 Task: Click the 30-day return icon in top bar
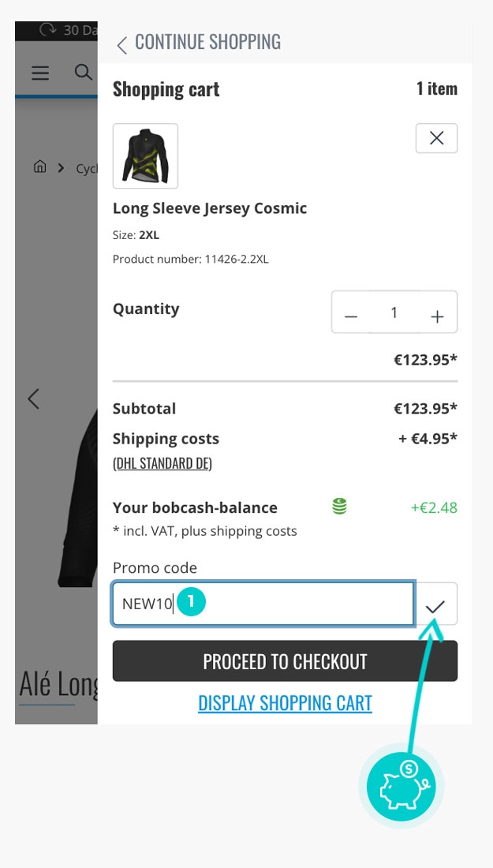click(48, 30)
